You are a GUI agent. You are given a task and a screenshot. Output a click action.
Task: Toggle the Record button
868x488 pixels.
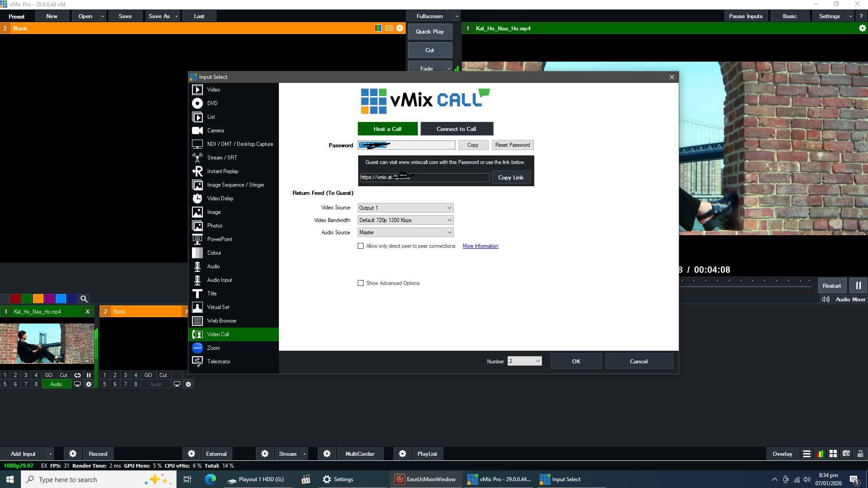click(98, 454)
